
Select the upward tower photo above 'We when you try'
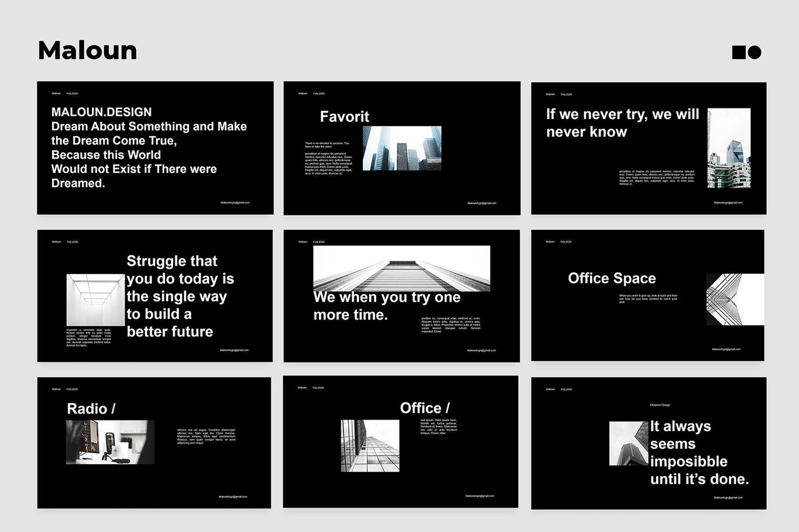tap(401, 268)
